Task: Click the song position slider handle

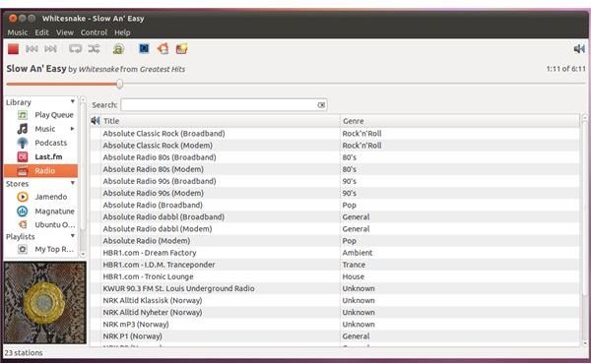Action: click(119, 84)
